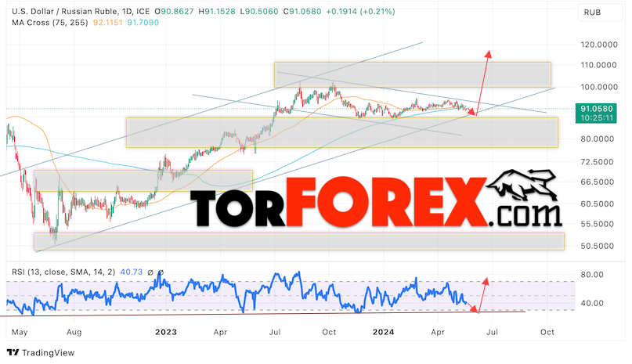The image size is (632, 364).
Task: Click the 110.0000 price axis label
Action: (x=599, y=65)
